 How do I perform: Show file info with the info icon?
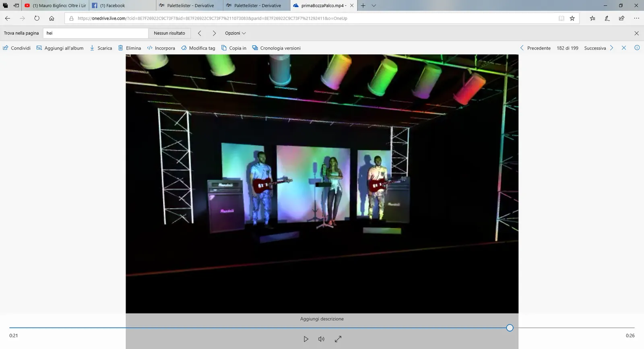pyautogui.click(x=637, y=47)
